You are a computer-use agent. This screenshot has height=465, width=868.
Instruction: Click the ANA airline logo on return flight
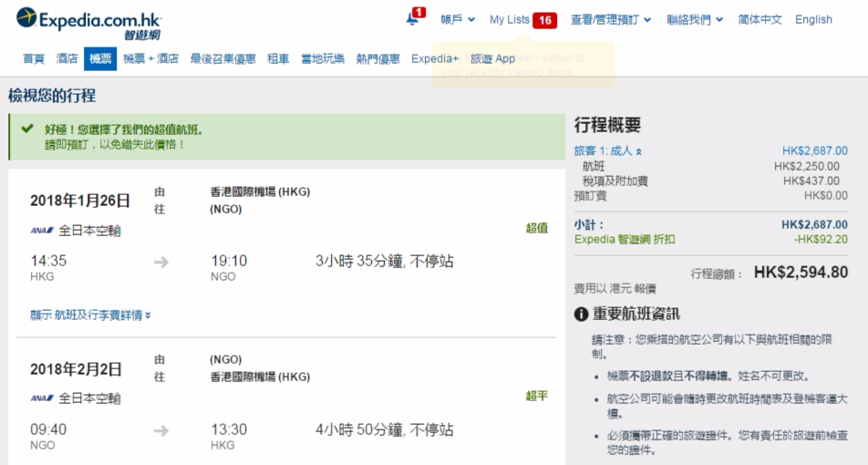tap(42, 398)
